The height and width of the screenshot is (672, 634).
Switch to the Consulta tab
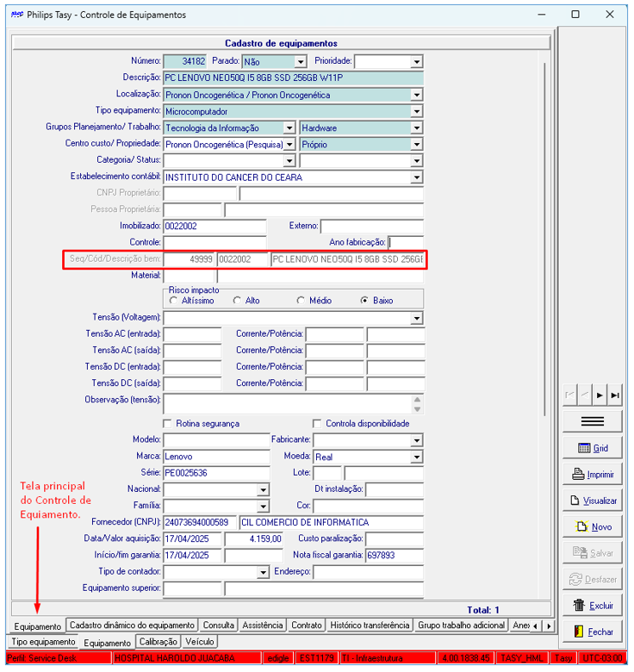coord(219,625)
